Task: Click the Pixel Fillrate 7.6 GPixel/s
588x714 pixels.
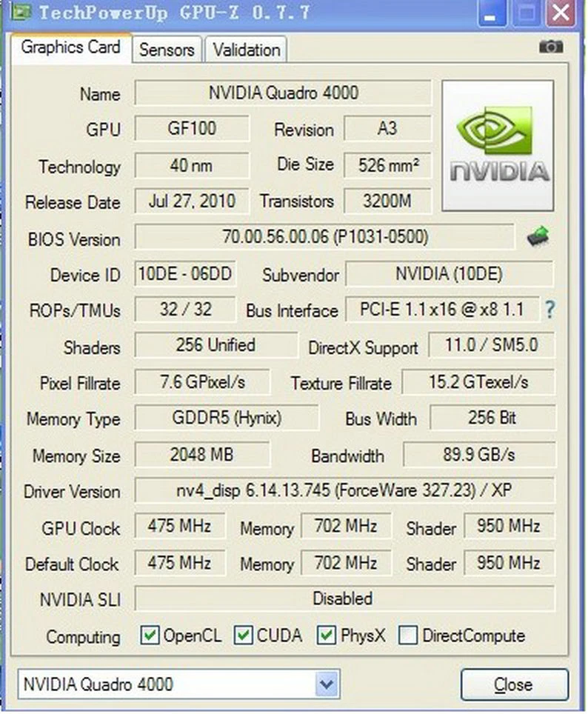Action: click(x=202, y=382)
